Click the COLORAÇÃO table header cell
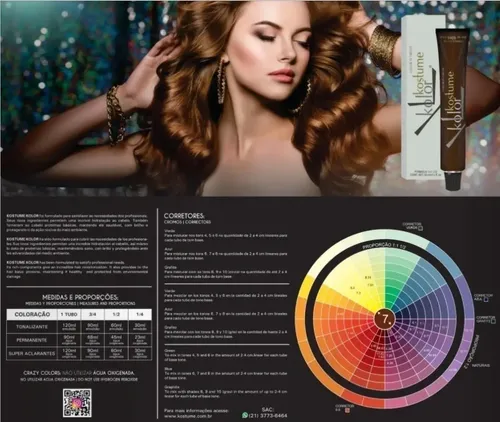The height and width of the screenshot is (422, 500). 32,314
